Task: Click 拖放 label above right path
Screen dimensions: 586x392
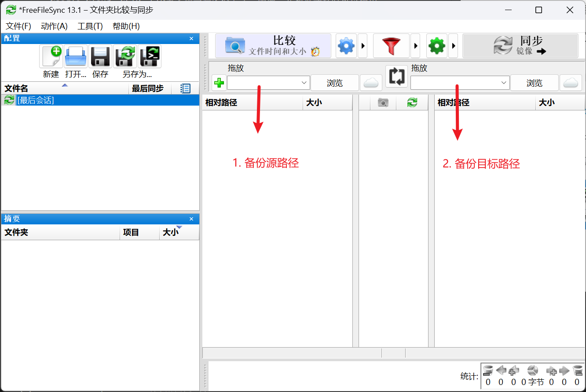Action: (419, 68)
